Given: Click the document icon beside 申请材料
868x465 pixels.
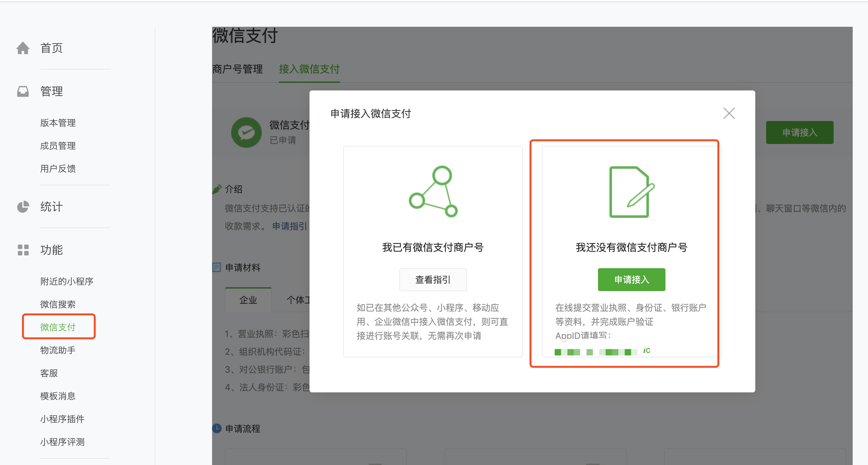Looking at the screenshot, I should click(x=216, y=268).
